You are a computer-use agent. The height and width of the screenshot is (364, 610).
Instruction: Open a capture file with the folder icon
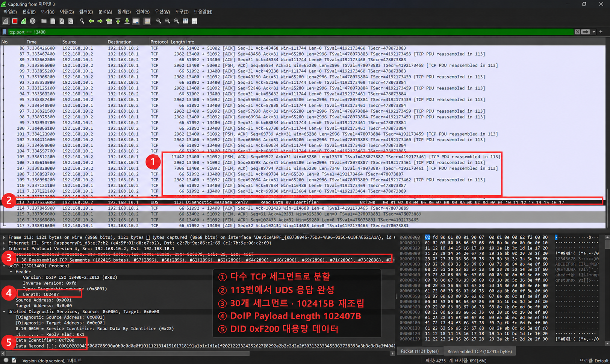click(44, 21)
